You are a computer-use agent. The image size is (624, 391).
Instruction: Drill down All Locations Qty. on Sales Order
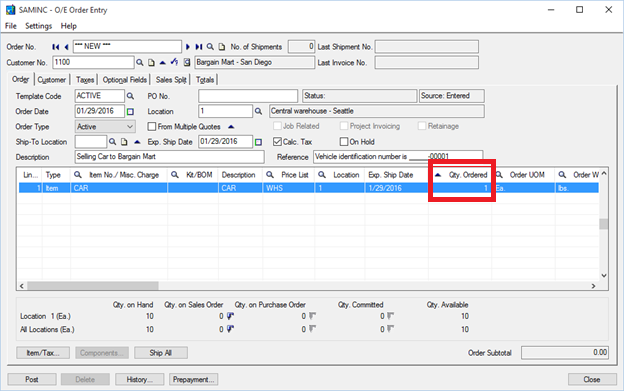pyautogui.click(x=230, y=329)
